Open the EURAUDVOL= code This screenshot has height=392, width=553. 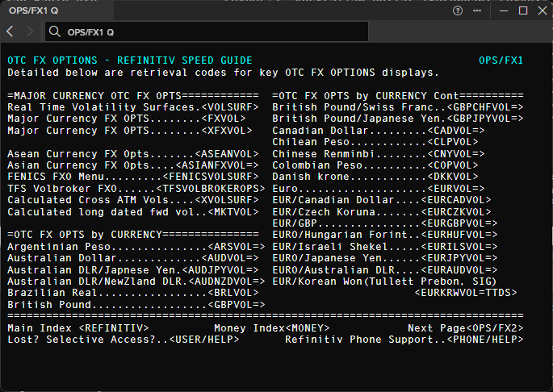(x=459, y=270)
